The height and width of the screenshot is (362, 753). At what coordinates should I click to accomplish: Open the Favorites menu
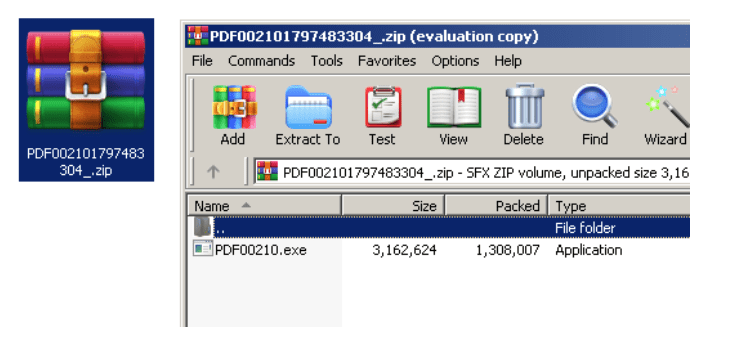(x=387, y=61)
